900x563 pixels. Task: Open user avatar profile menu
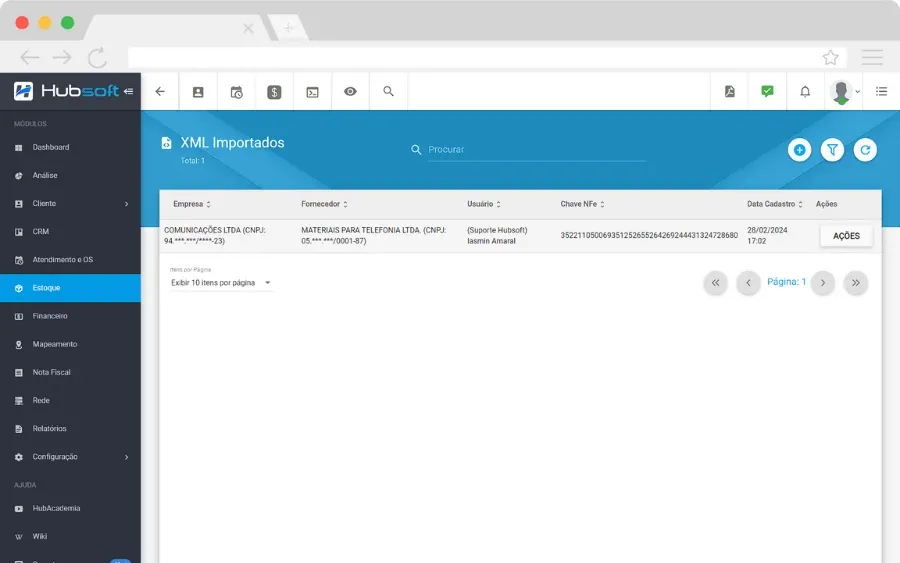point(844,92)
